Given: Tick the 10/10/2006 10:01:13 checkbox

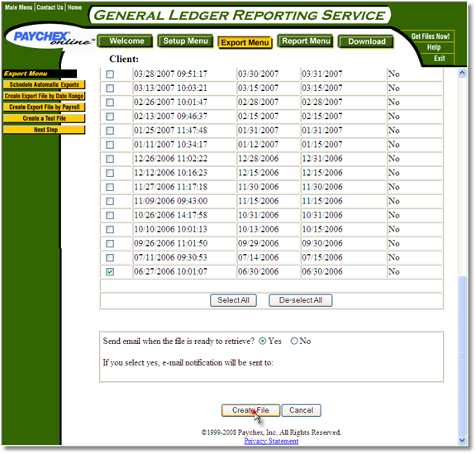Looking at the screenshot, I should (110, 229).
